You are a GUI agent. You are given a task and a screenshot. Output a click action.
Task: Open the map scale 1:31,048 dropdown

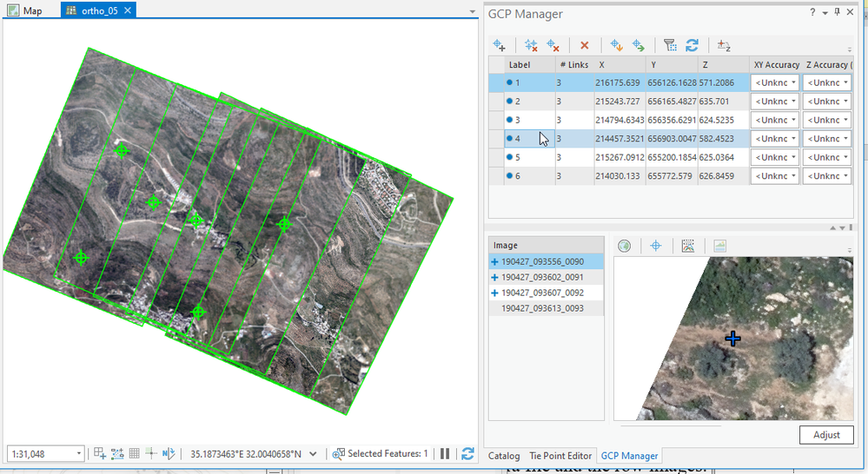79,453
